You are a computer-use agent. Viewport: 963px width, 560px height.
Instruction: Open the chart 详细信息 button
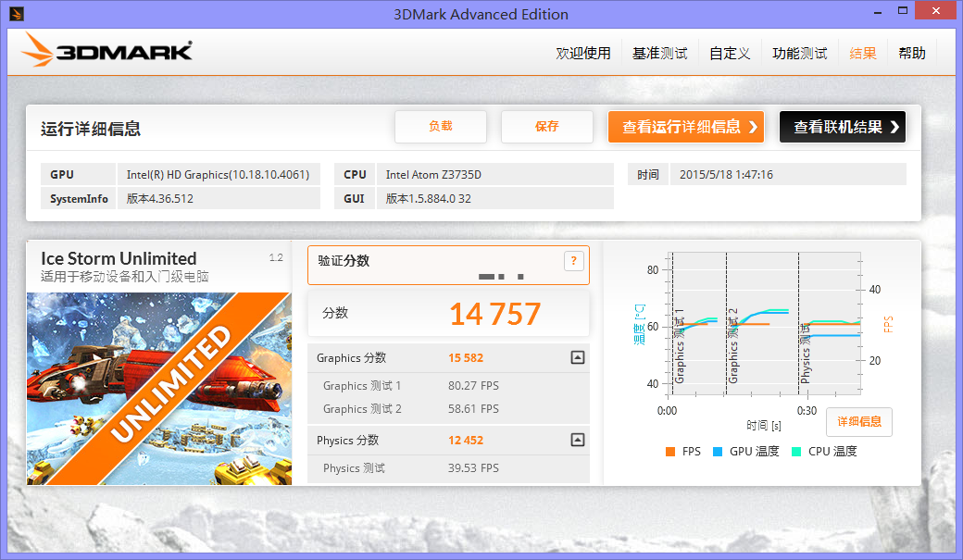(x=859, y=422)
